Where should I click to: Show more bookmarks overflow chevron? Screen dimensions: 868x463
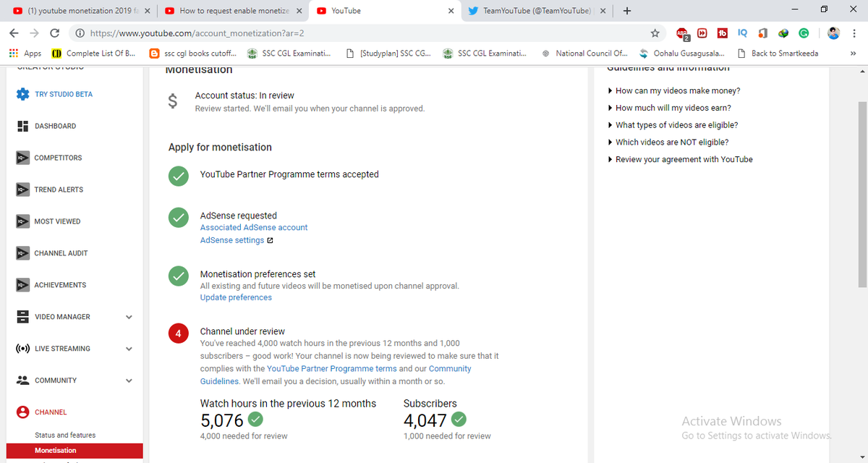pos(853,54)
